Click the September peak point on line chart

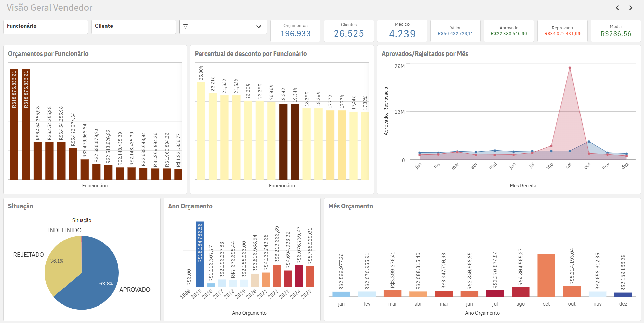570,68
